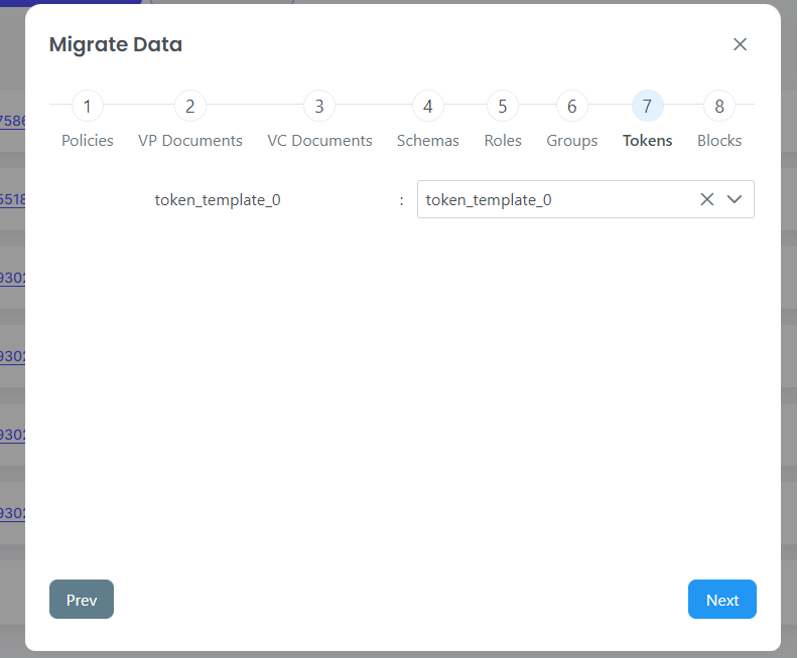Clear the token_template_0 selection with X icon

[x=707, y=199]
